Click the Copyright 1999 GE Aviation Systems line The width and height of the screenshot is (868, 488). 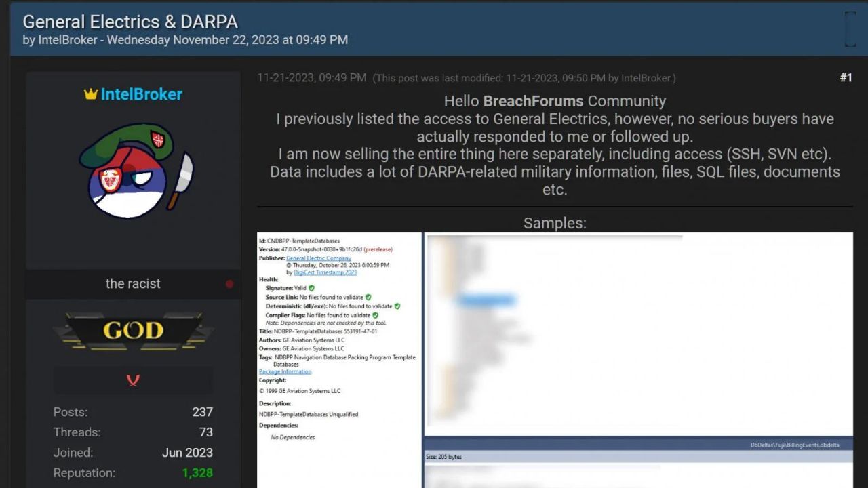pyautogui.click(x=300, y=391)
